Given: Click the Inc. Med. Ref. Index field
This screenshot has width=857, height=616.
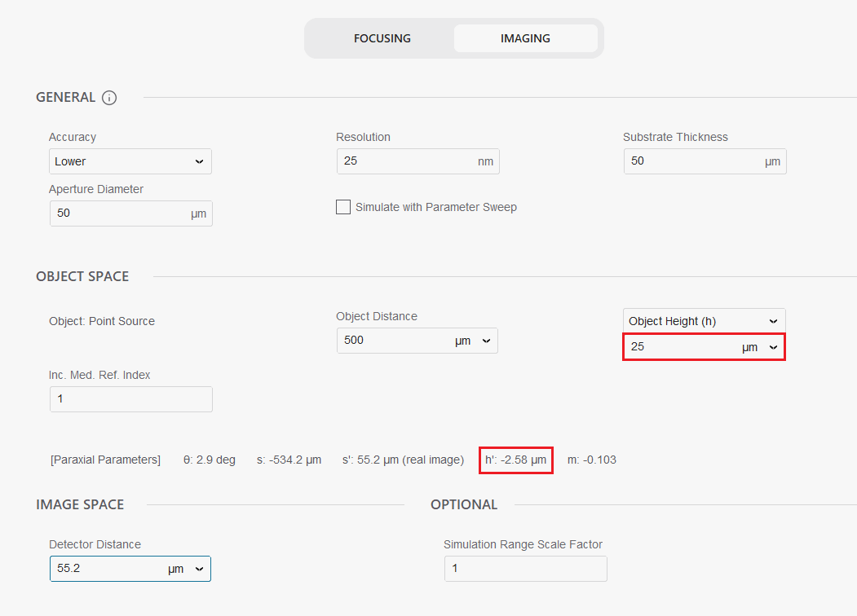Looking at the screenshot, I should (x=130, y=399).
